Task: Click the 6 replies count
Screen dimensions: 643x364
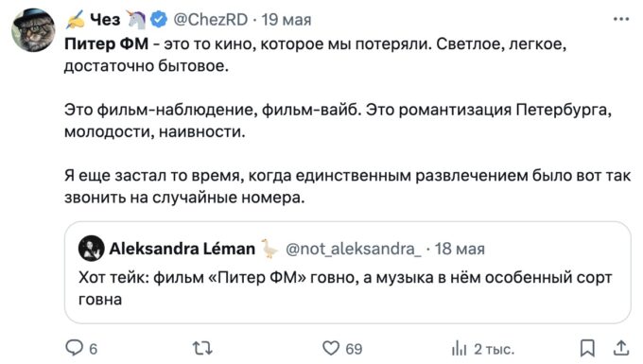Action: click(93, 349)
